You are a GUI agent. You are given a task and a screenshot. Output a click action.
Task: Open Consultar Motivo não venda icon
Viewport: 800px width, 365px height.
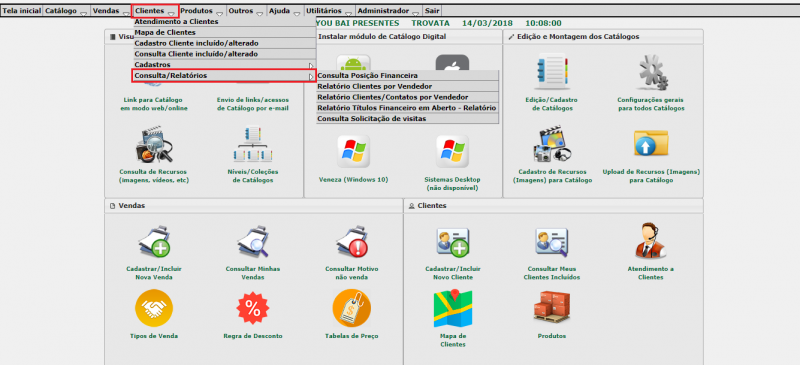coord(352,241)
